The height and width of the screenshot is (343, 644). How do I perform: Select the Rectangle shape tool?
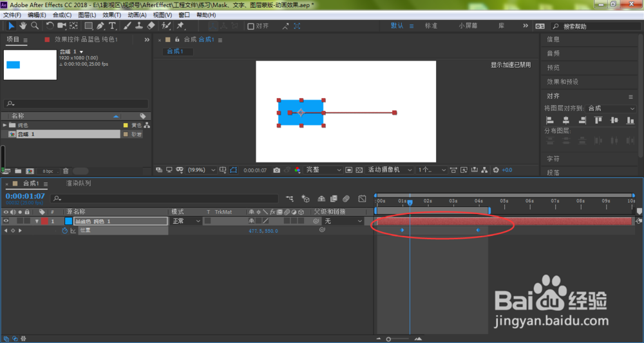88,26
